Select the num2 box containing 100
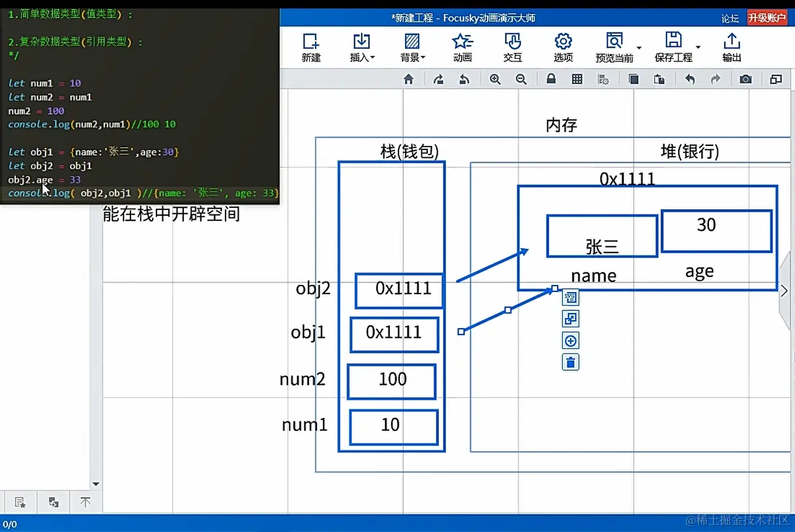795x532 pixels. (391, 381)
